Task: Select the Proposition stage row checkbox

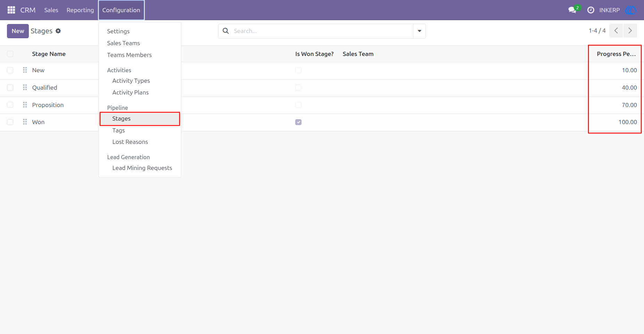Action: point(10,105)
